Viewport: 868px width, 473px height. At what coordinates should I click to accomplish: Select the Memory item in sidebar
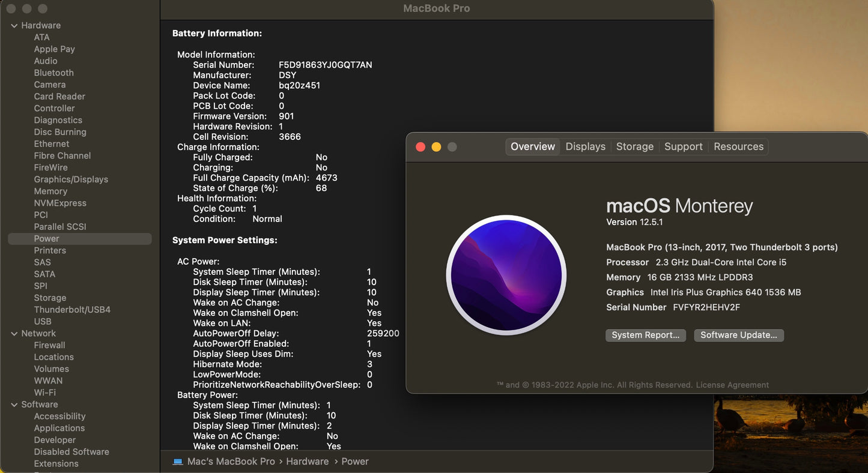[50, 191]
